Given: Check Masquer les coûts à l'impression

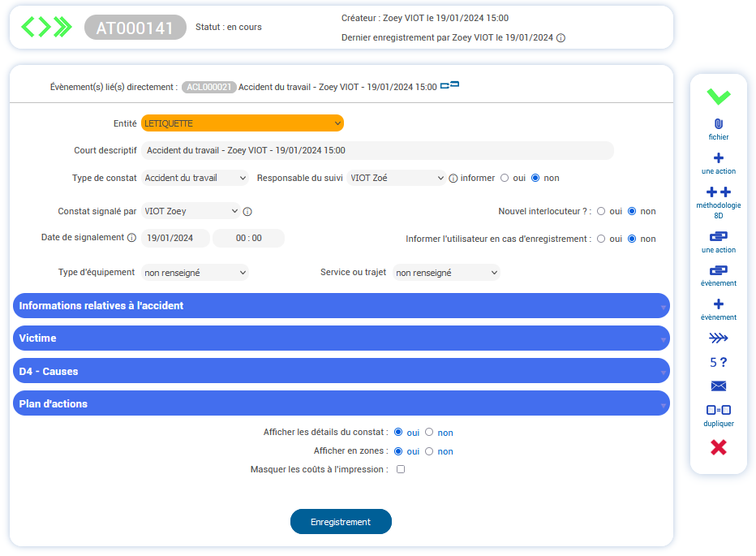Looking at the screenshot, I should pyautogui.click(x=400, y=469).
